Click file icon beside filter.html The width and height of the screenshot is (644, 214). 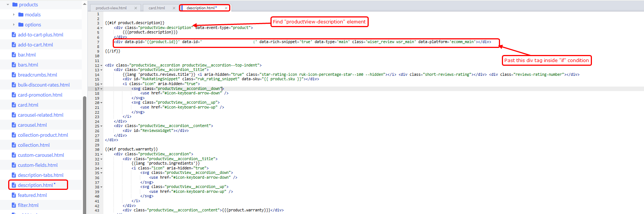click(14, 205)
